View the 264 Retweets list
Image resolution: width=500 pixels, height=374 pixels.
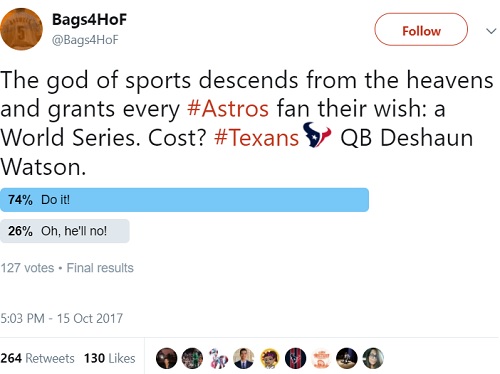(37, 358)
